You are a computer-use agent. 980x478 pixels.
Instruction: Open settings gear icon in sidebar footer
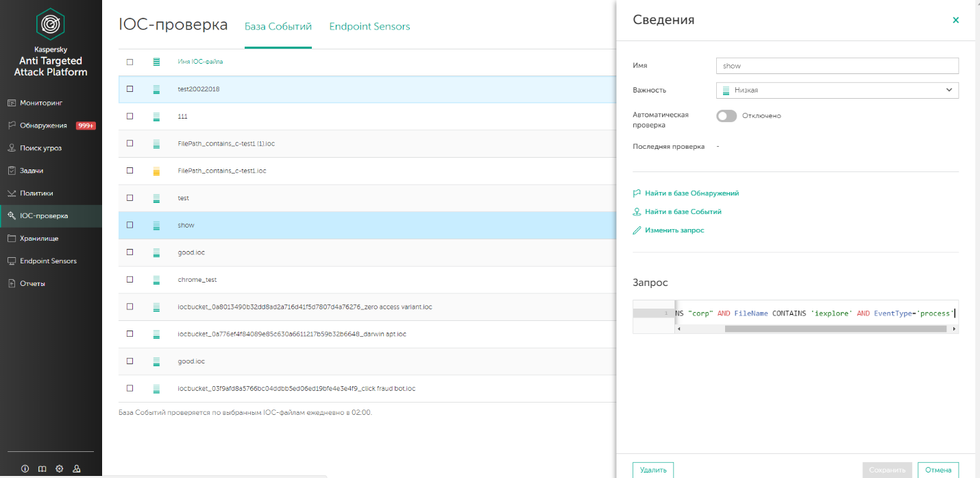pyautogui.click(x=60, y=469)
